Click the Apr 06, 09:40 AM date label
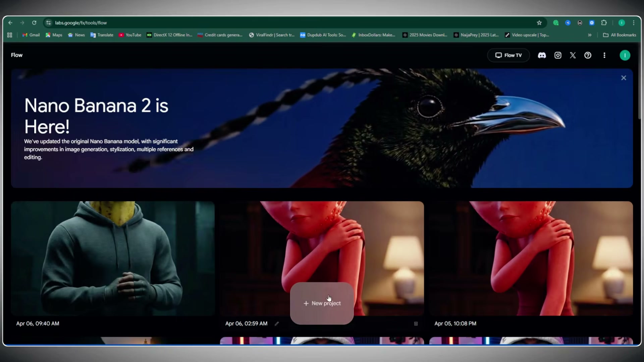The width and height of the screenshot is (644, 362). (x=38, y=323)
